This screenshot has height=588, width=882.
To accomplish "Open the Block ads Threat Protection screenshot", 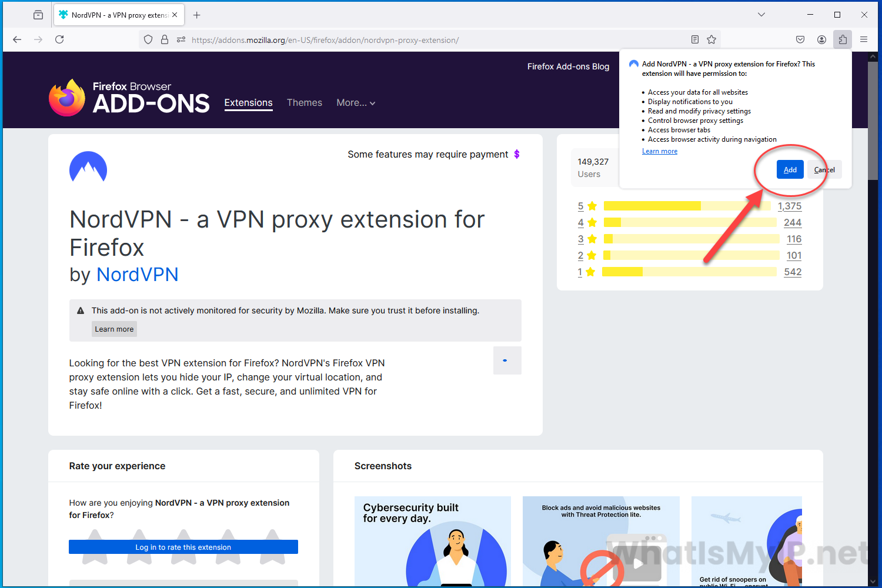I will tap(601, 541).
